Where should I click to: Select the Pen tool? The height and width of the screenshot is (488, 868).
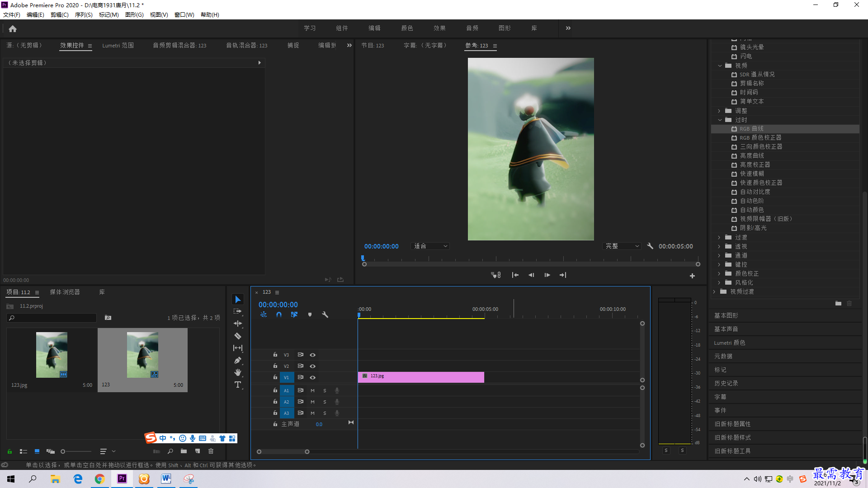[x=238, y=360]
